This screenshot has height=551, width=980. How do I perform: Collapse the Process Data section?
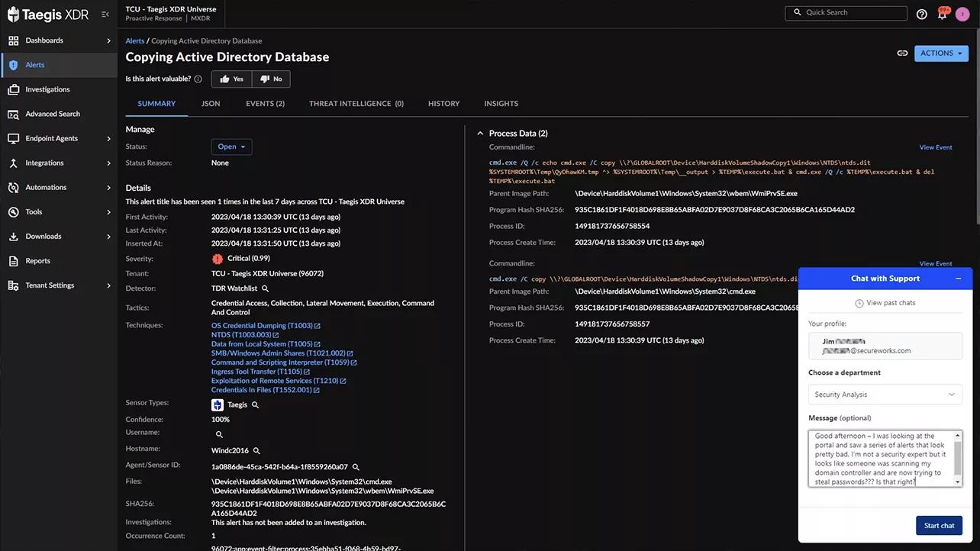pos(480,134)
